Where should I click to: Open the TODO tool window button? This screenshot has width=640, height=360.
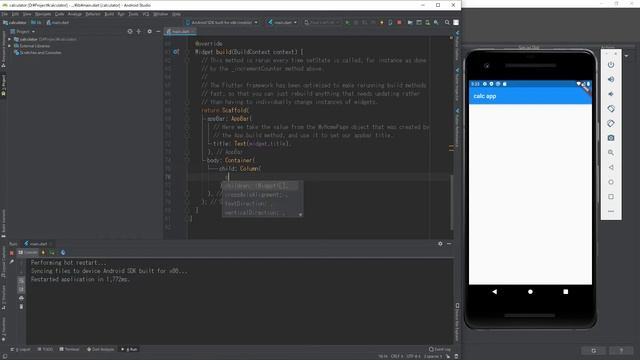[45, 349]
